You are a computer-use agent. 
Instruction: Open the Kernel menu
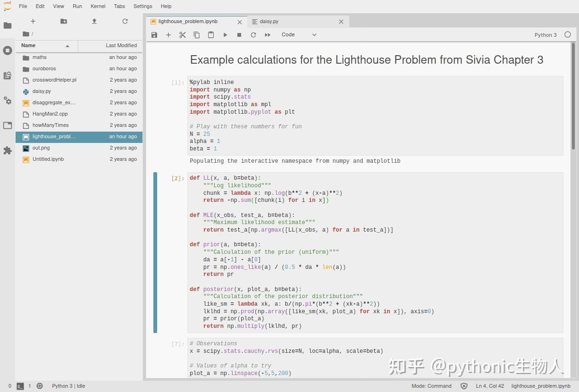[x=98, y=6]
